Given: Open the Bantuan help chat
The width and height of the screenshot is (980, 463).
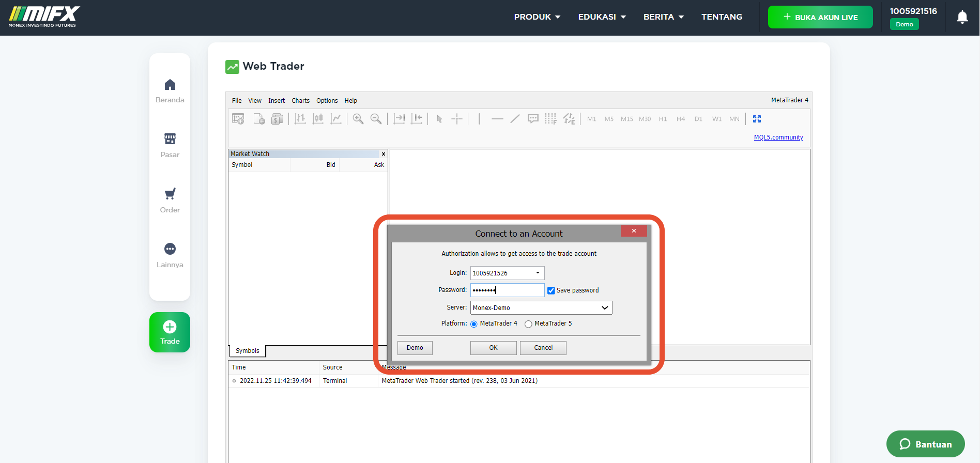Looking at the screenshot, I should click(926, 444).
